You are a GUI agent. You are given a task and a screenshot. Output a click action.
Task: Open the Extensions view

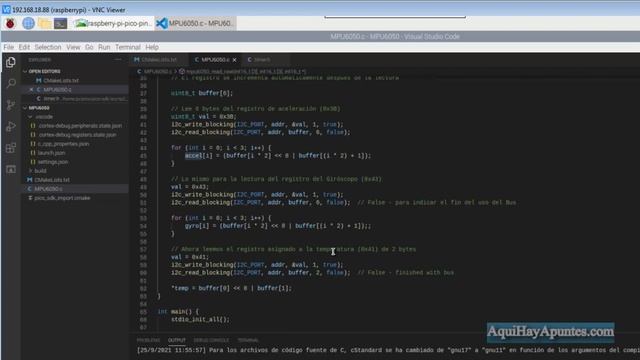11,147
